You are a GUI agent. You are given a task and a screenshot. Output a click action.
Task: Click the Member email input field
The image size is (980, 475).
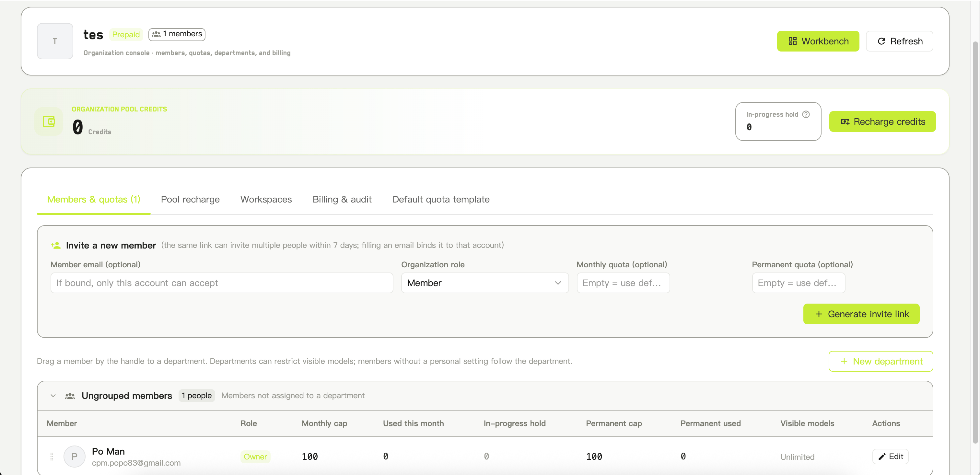(221, 283)
